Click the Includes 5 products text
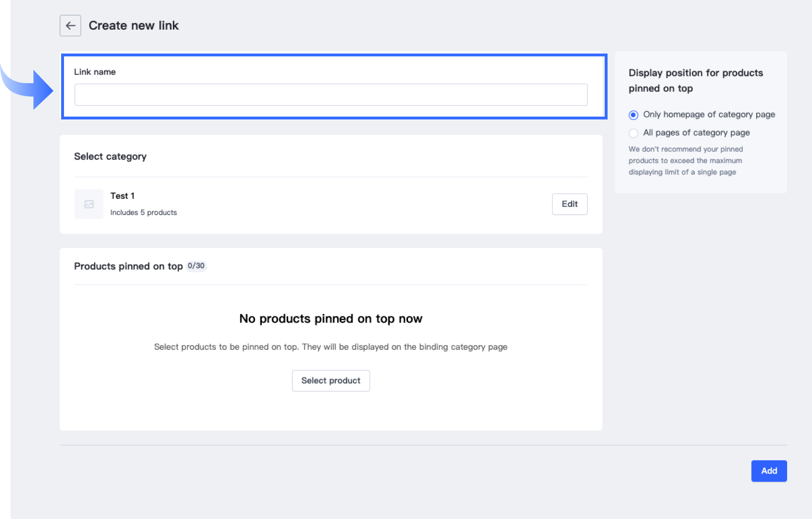The width and height of the screenshot is (812, 519). coord(143,213)
